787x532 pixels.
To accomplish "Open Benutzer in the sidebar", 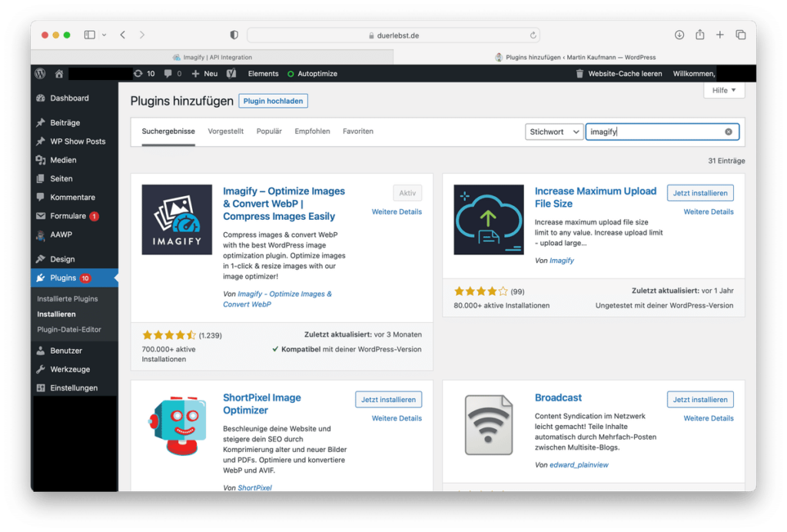I will coord(75,351).
